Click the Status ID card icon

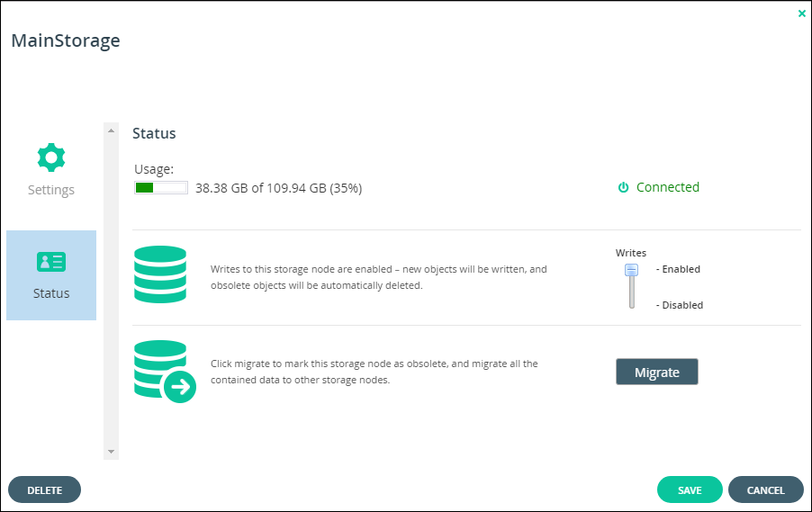pos(51,262)
